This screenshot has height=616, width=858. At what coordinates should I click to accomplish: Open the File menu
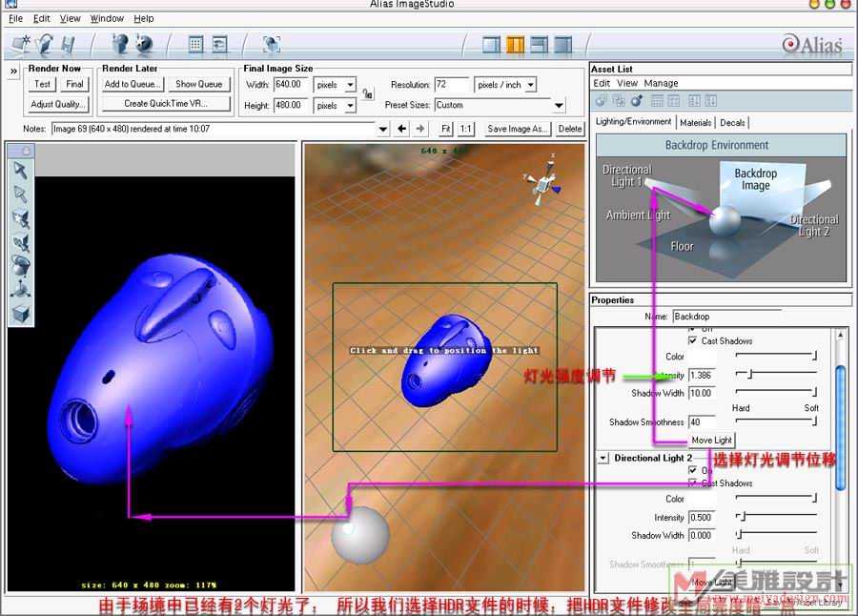(16, 19)
